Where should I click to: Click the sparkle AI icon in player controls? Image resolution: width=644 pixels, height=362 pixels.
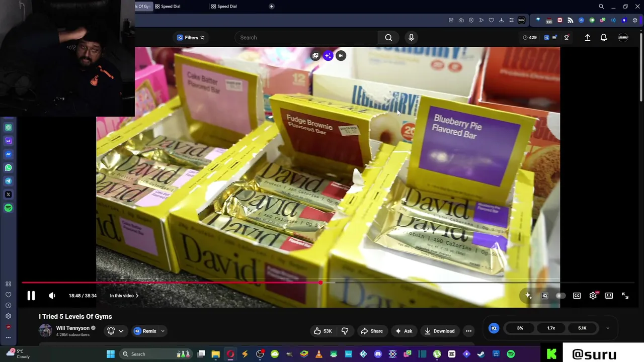click(x=528, y=296)
